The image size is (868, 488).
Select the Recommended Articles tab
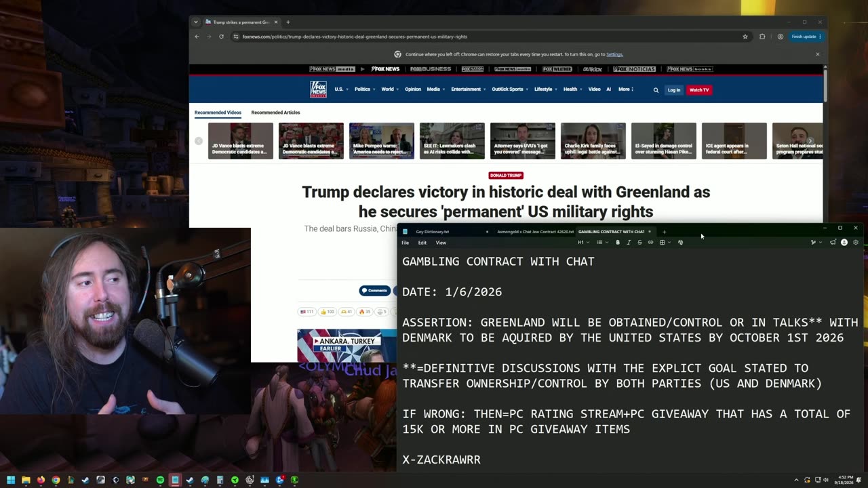tap(275, 113)
